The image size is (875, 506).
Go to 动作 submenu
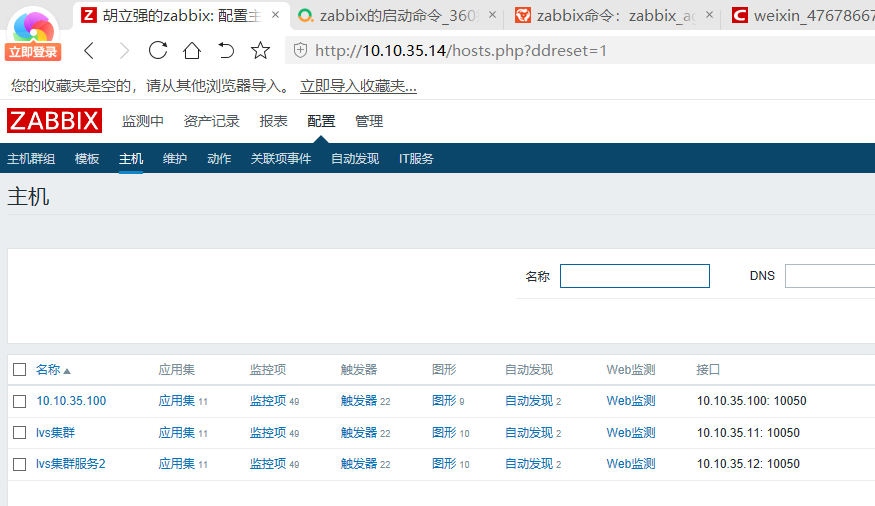[219, 159]
